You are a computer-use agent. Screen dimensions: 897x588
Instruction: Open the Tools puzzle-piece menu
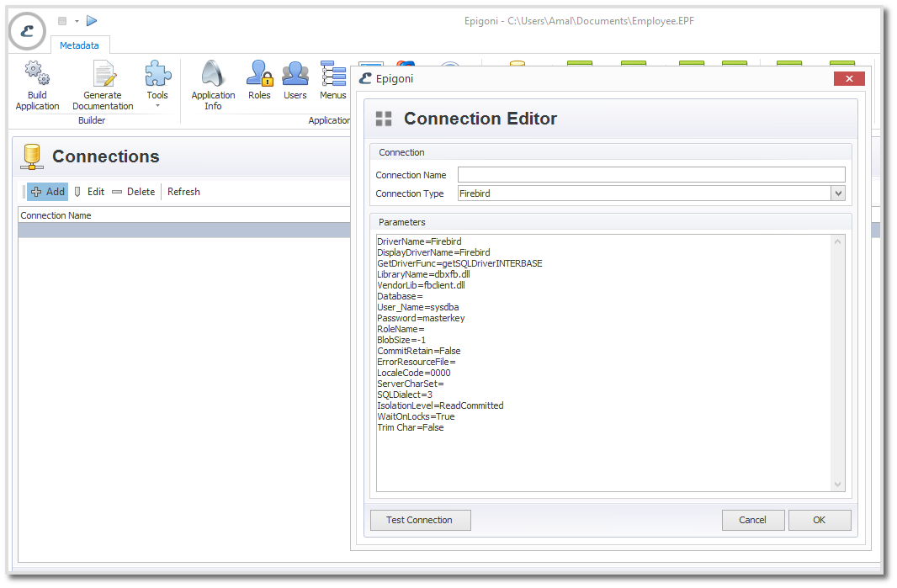pyautogui.click(x=157, y=84)
